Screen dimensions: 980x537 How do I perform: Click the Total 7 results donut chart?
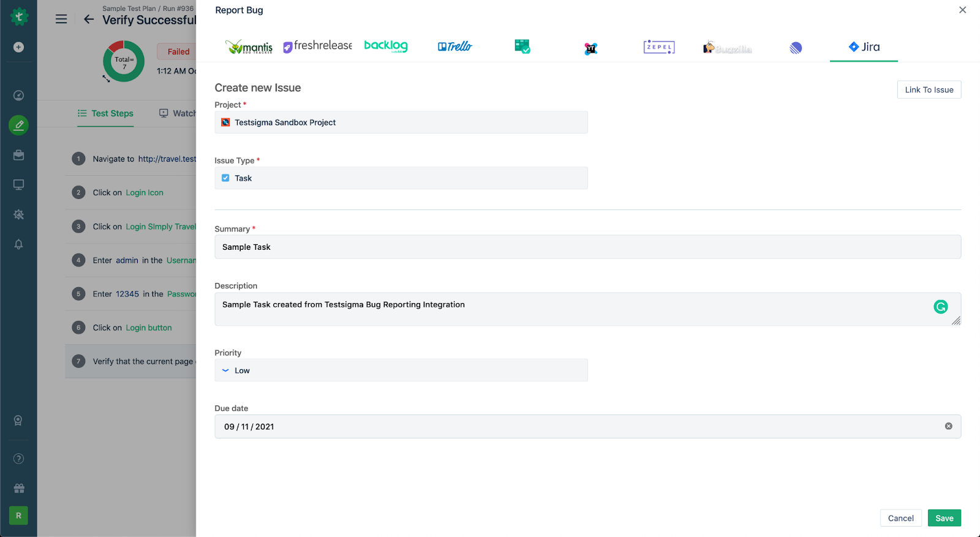124,61
